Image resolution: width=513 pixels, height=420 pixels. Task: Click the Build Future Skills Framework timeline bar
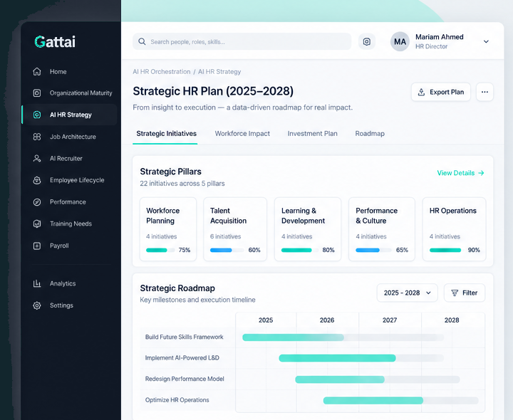coord(293,337)
